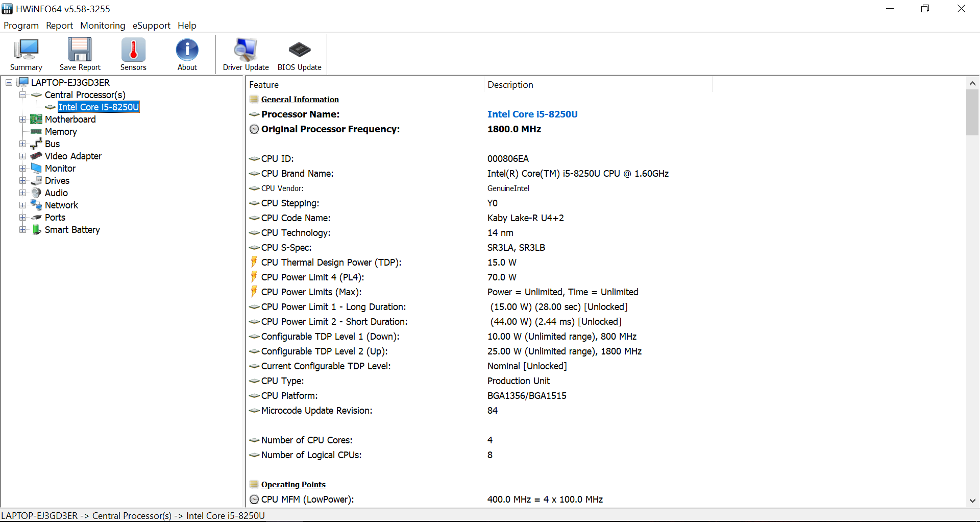980x522 pixels.
Task: Click the Description column header
Action: (597, 85)
